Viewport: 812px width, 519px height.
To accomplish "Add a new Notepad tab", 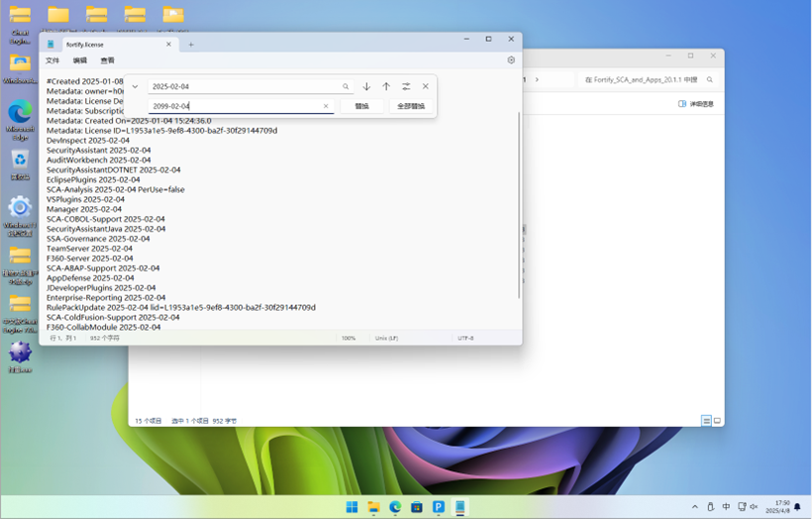I will tap(191, 45).
